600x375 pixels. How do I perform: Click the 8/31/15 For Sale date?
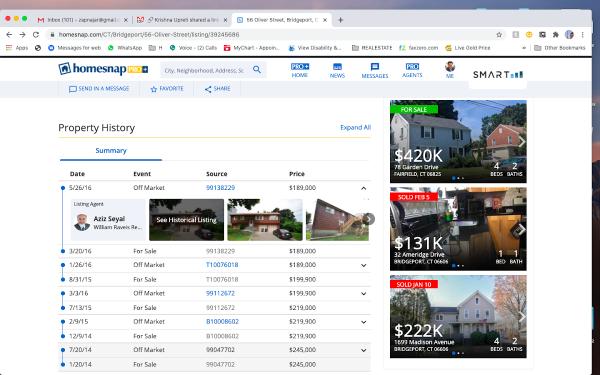click(80, 279)
